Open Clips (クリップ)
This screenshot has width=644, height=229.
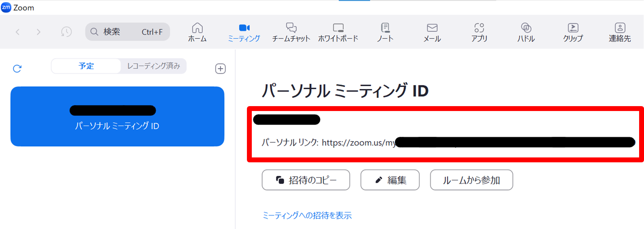[x=573, y=32]
